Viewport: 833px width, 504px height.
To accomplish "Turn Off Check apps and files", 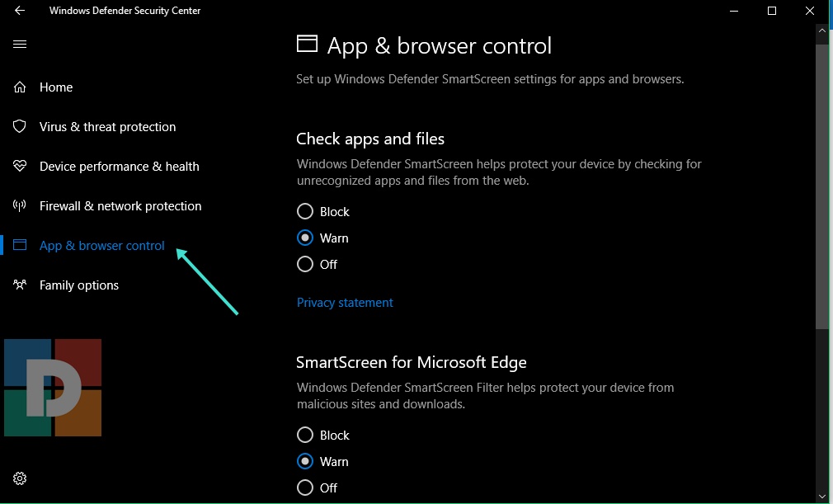I will (x=305, y=265).
